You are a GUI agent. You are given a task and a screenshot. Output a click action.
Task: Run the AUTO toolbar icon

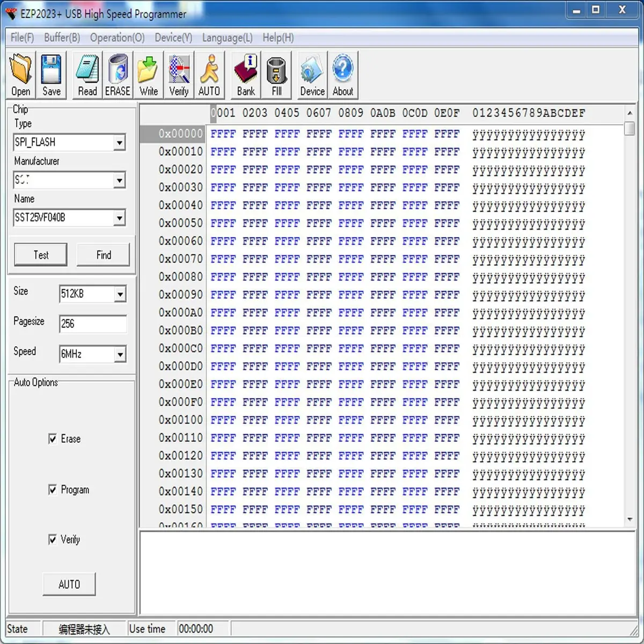209,75
